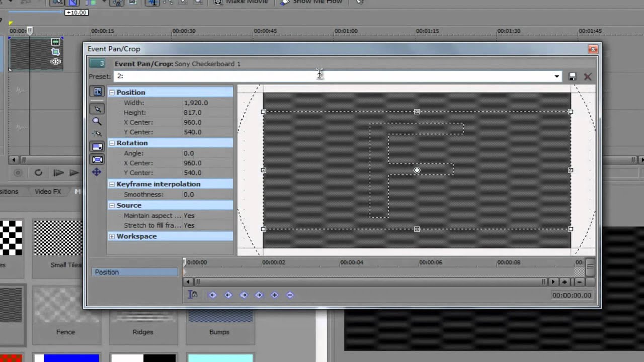Screen dimensions: 644x362
Task: Zoom out keyframe timeline with minus button
Action: point(579,282)
